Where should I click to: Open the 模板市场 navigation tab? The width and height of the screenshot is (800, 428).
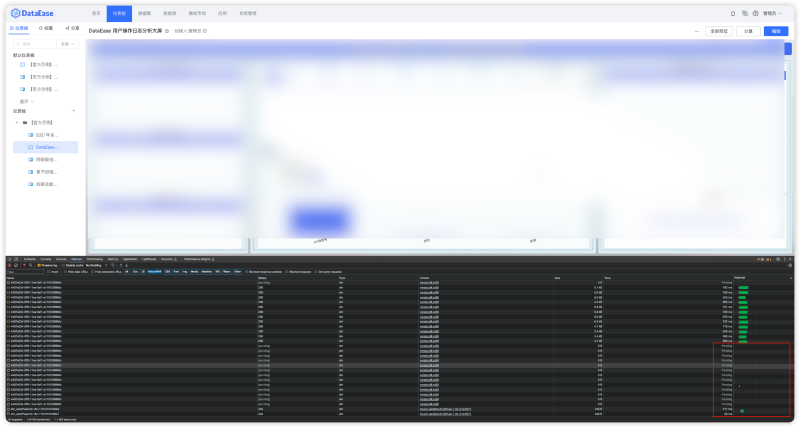(197, 13)
